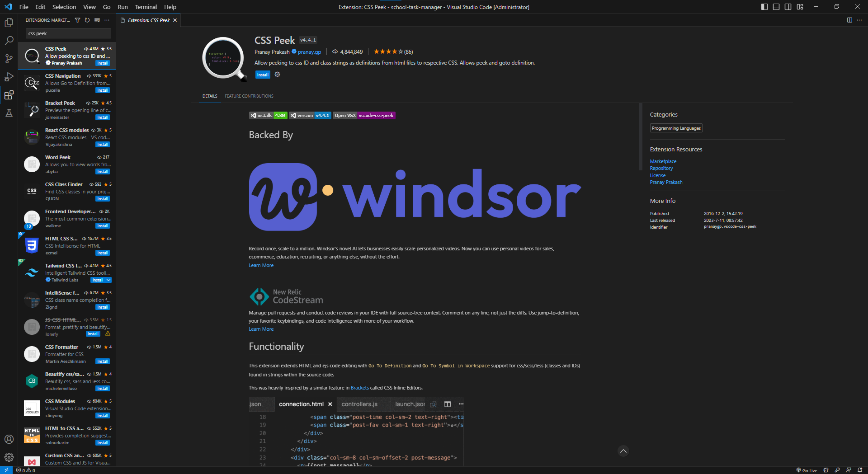This screenshot has width=868, height=474.
Task: Click the Pranay Prakash resource link
Action: click(666, 182)
